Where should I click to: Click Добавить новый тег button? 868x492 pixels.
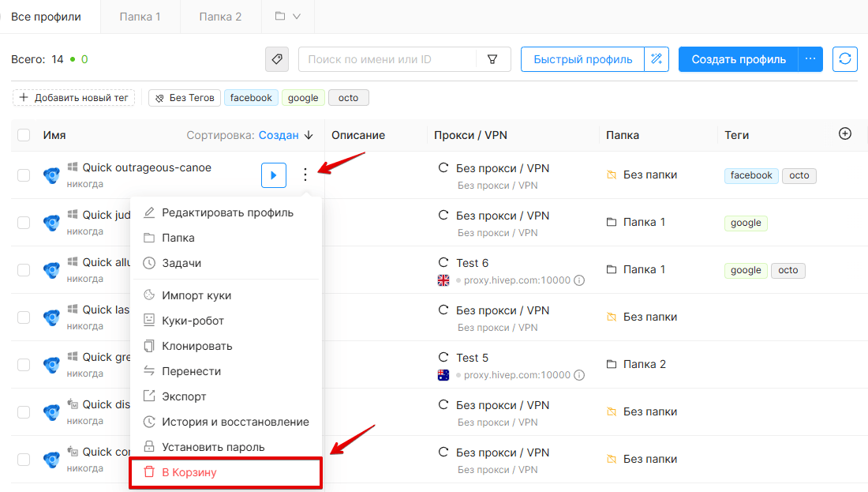(x=73, y=97)
